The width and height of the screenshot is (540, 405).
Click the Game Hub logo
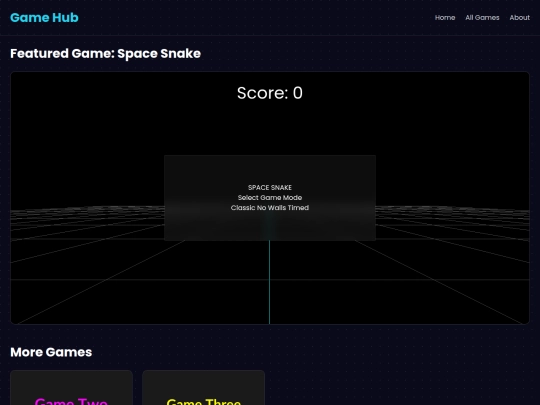coord(44,18)
